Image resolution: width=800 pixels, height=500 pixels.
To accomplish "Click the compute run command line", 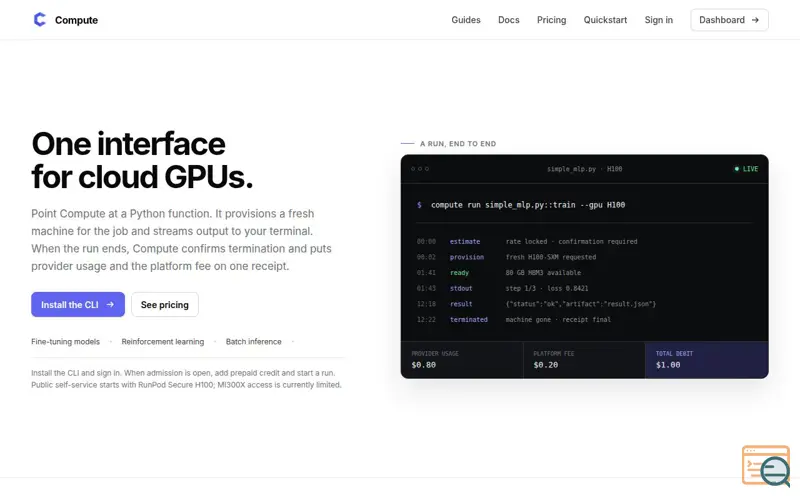I will (x=528, y=205).
